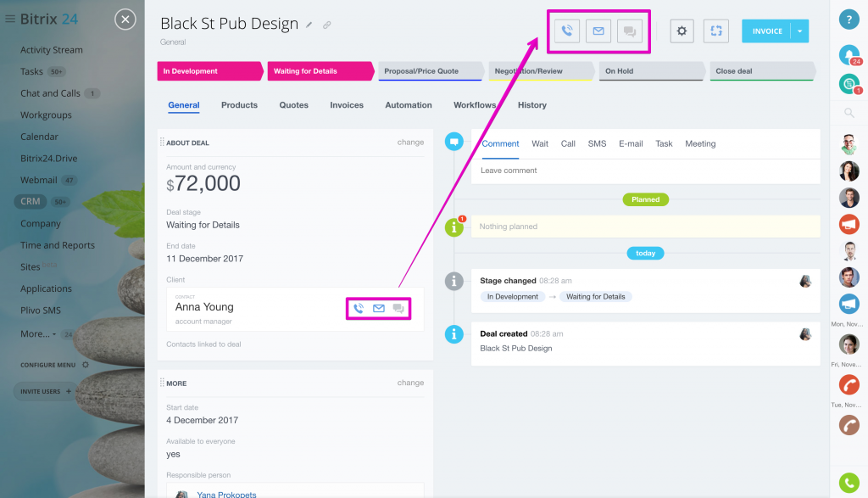The image size is (868, 498).
Task: Toggle the hamburger menu next to Bitrix 24
Action: [10, 19]
